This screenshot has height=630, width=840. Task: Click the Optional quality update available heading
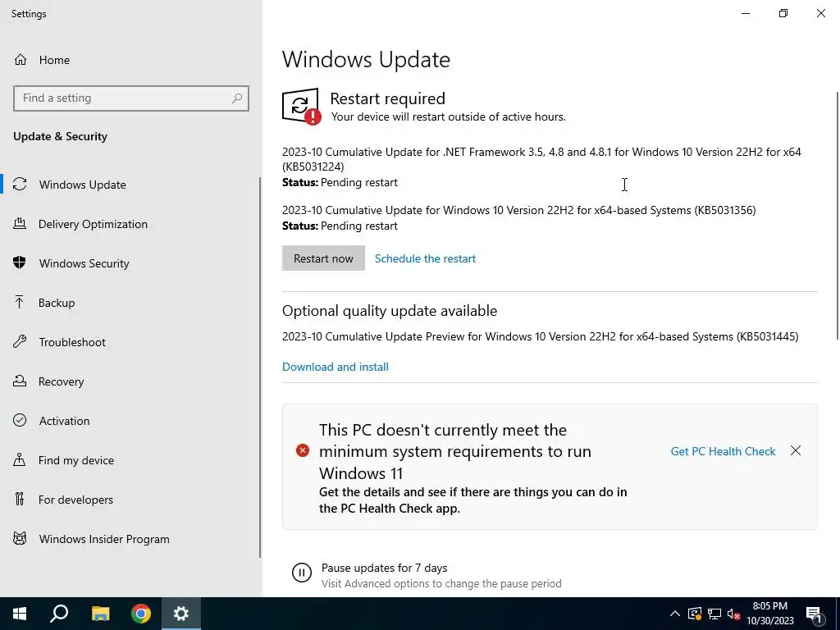coord(390,311)
